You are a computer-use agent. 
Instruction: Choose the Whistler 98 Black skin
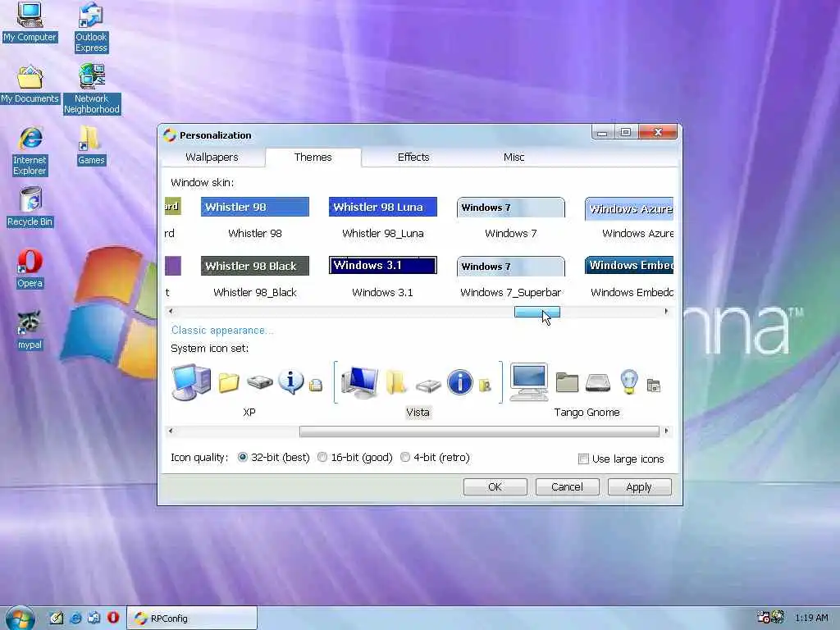pos(255,277)
